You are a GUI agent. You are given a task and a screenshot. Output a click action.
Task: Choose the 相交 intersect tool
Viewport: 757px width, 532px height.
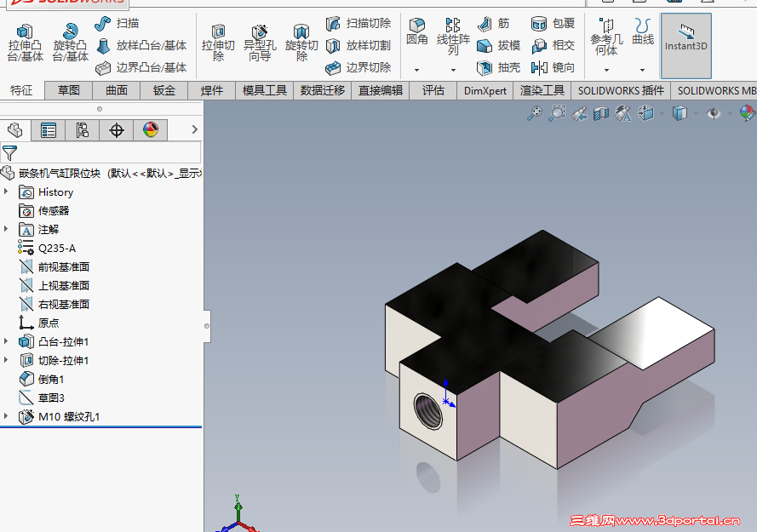click(x=553, y=45)
